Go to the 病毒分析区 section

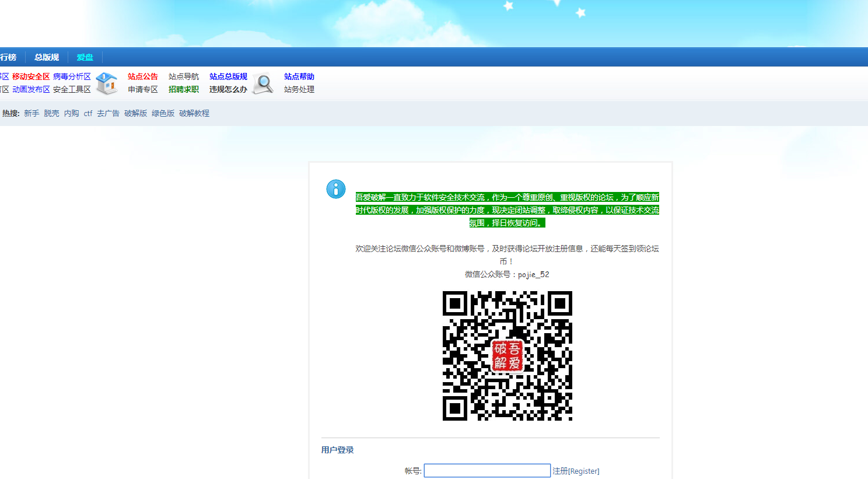pyautogui.click(x=72, y=76)
